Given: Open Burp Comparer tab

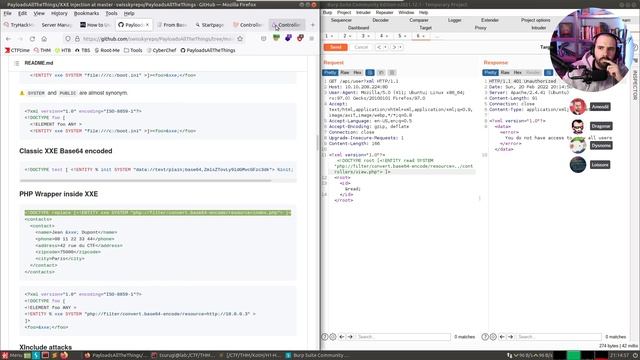Looking at the screenshot, I should click(x=419, y=20).
